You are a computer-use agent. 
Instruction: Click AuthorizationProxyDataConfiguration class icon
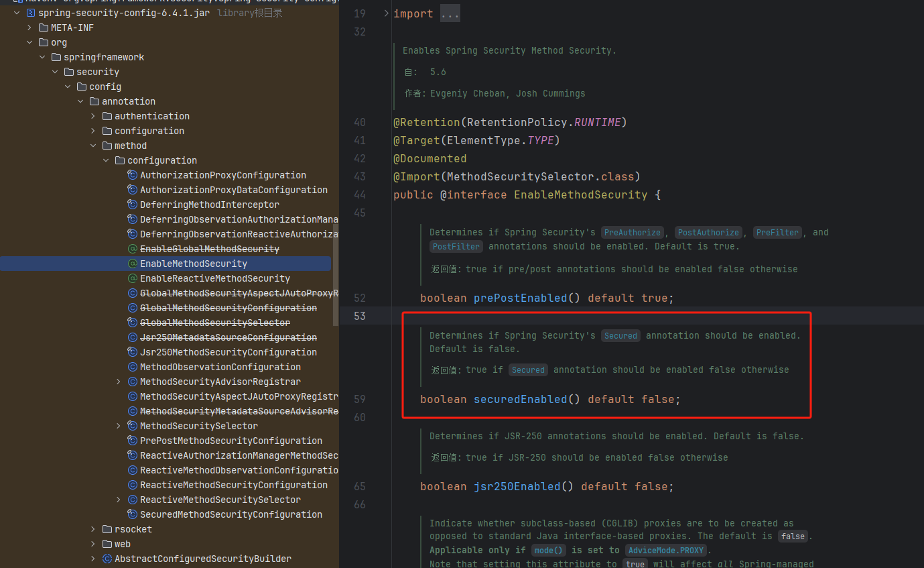[133, 190]
